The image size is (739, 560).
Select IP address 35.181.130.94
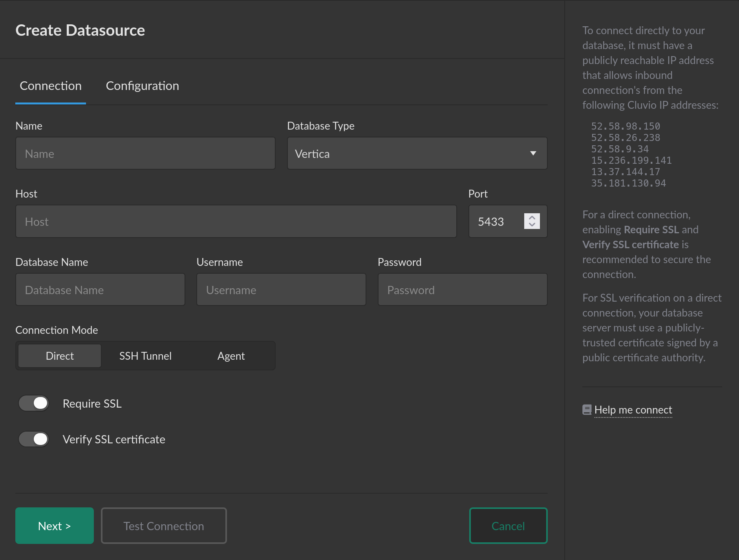click(x=629, y=183)
